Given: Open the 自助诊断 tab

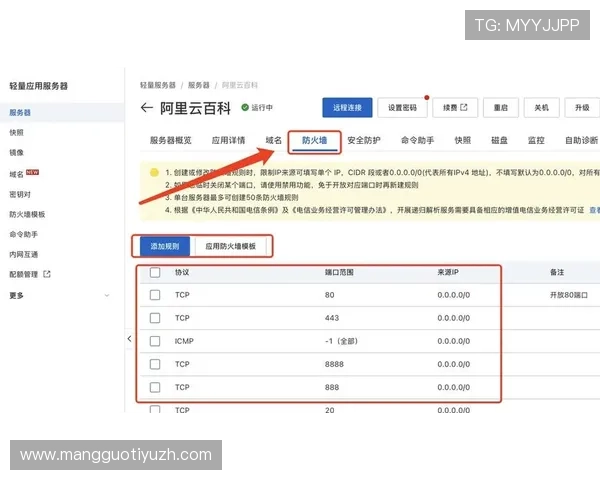Looking at the screenshot, I should coord(582,140).
